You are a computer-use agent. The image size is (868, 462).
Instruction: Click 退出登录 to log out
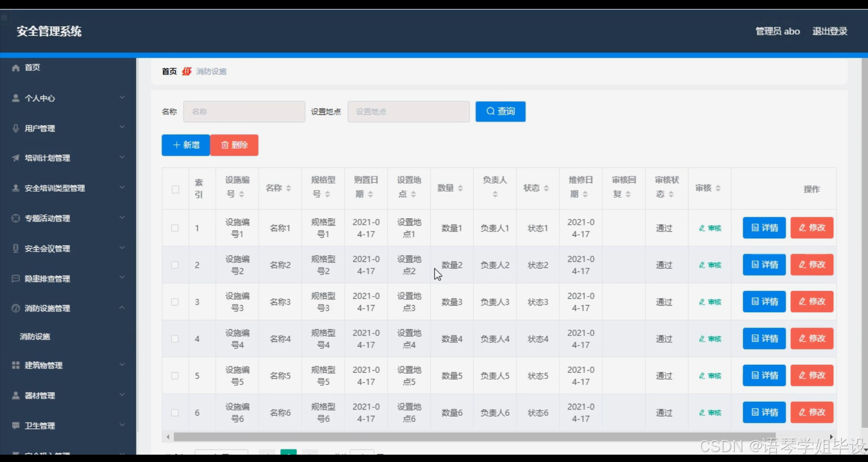click(830, 31)
